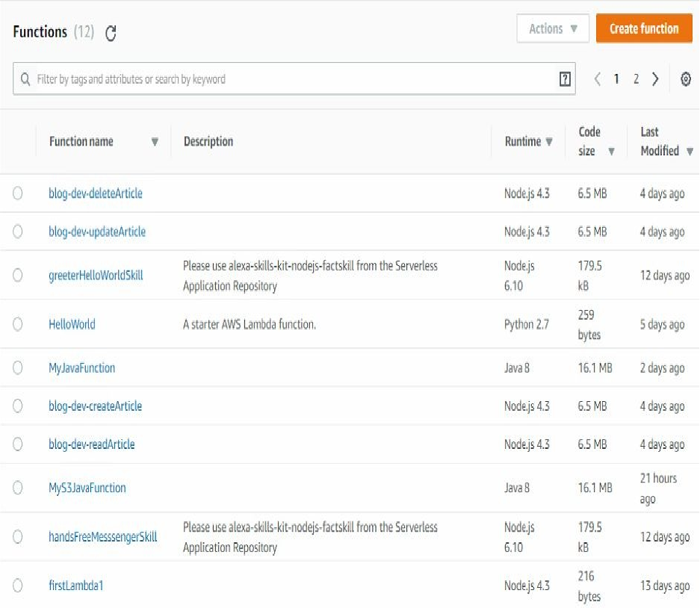Open the greeterHelloWorldSkill function link

click(96, 275)
